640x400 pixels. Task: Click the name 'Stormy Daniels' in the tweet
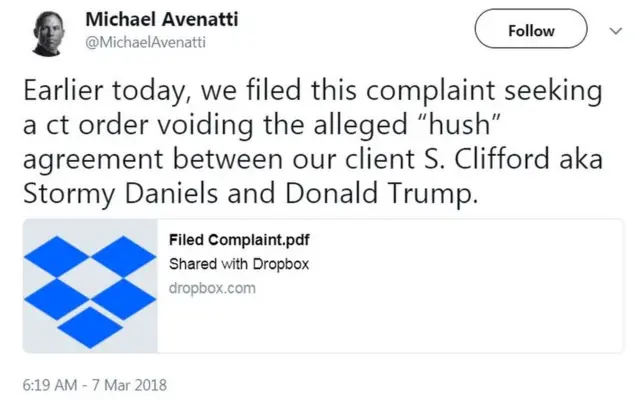click(x=112, y=194)
